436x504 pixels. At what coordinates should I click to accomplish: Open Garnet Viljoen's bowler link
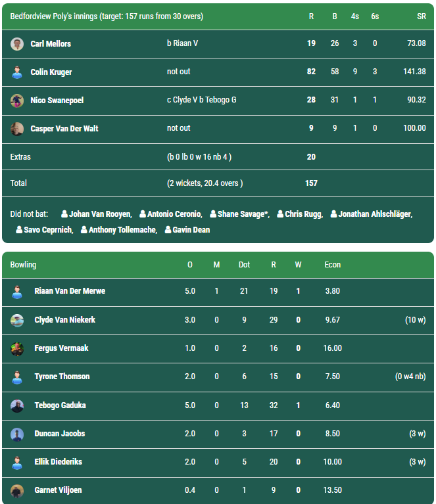click(x=58, y=490)
